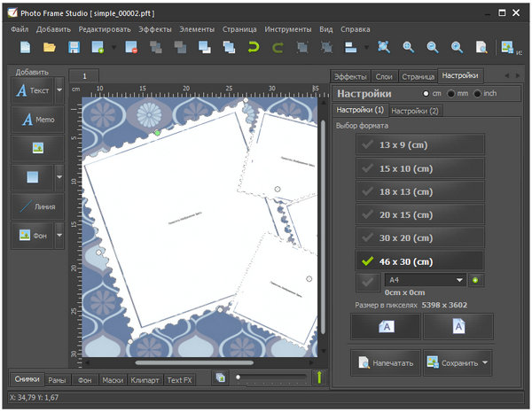Image resolution: width=532 pixels, height=412 pixels.
Task: Open the Эффекты menu
Action: (x=155, y=29)
